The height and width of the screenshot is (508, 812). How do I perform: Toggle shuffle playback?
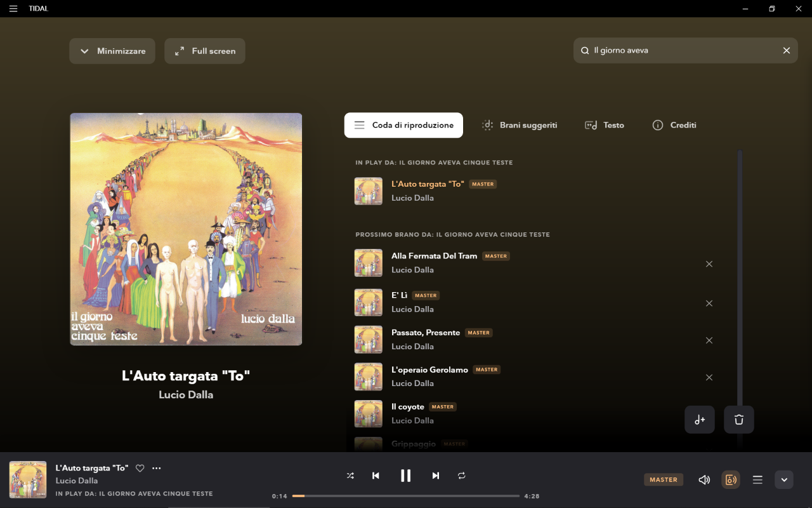point(350,476)
